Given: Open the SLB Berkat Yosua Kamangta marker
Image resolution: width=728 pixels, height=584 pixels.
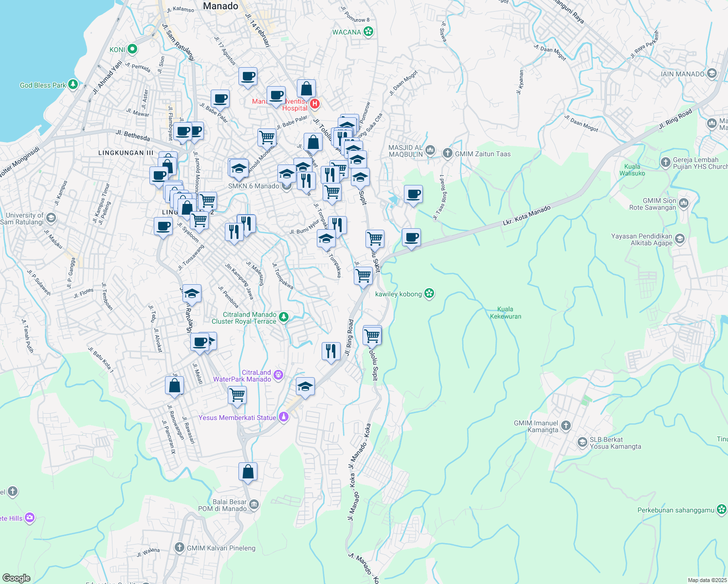Looking at the screenshot, I should click(x=582, y=442).
